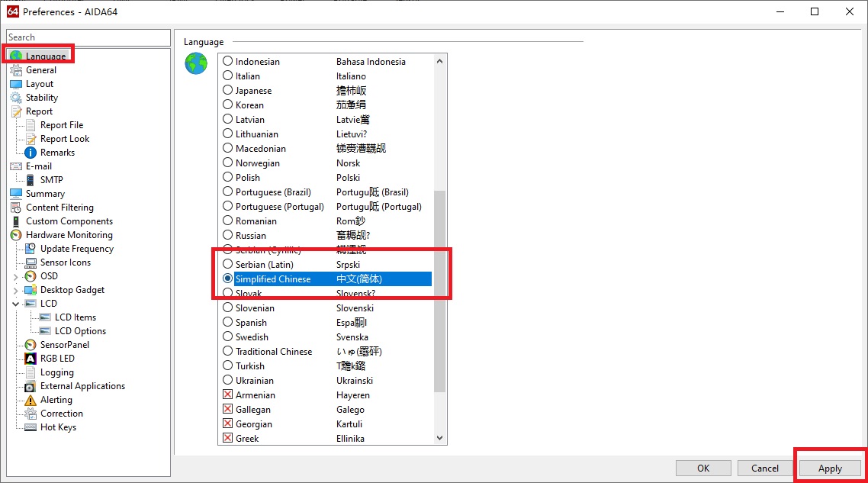
Task: Open the Desktop Gadget icon item
Action: tap(31, 290)
